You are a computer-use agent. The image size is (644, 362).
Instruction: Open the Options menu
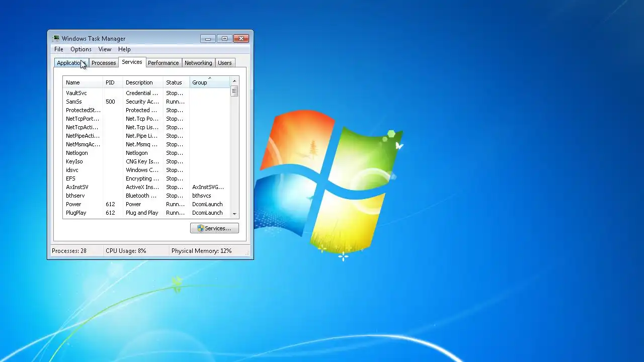click(x=81, y=49)
